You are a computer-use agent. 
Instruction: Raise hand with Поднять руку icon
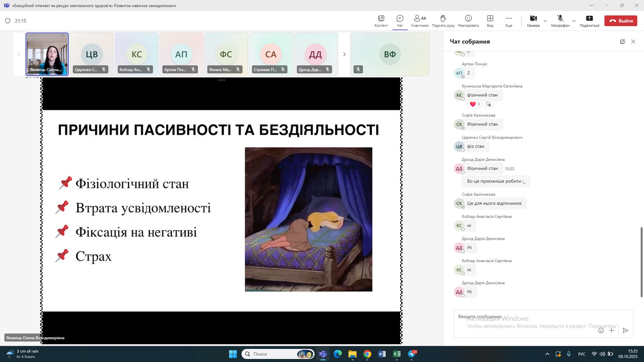click(x=443, y=18)
